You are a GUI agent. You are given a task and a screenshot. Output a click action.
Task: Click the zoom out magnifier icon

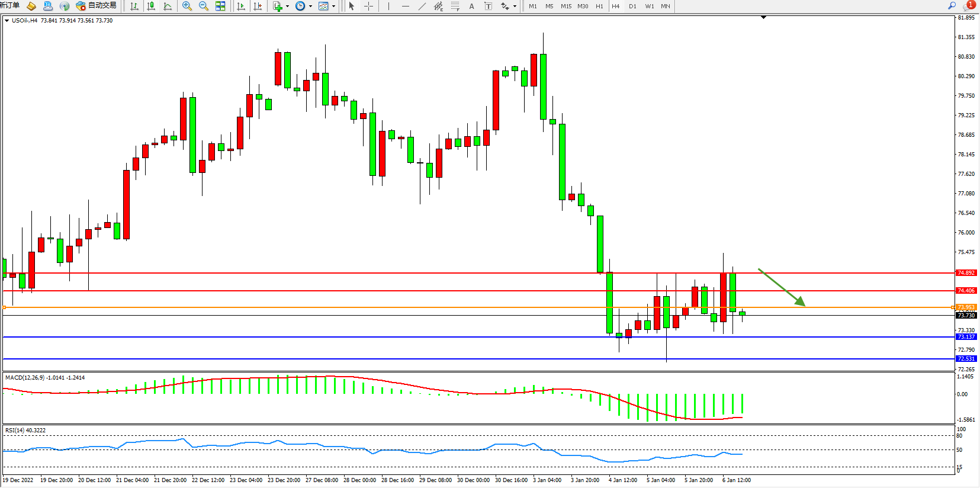tap(204, 6)
